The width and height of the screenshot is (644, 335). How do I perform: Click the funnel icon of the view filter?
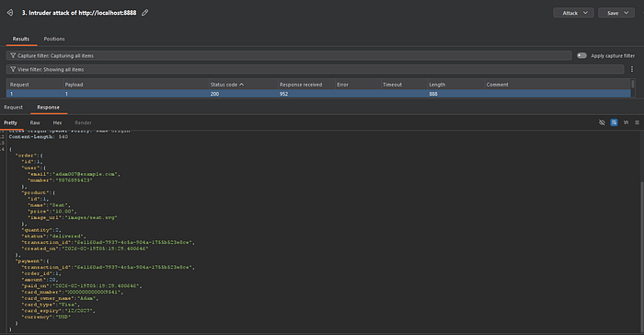click(x=13, y=69)
